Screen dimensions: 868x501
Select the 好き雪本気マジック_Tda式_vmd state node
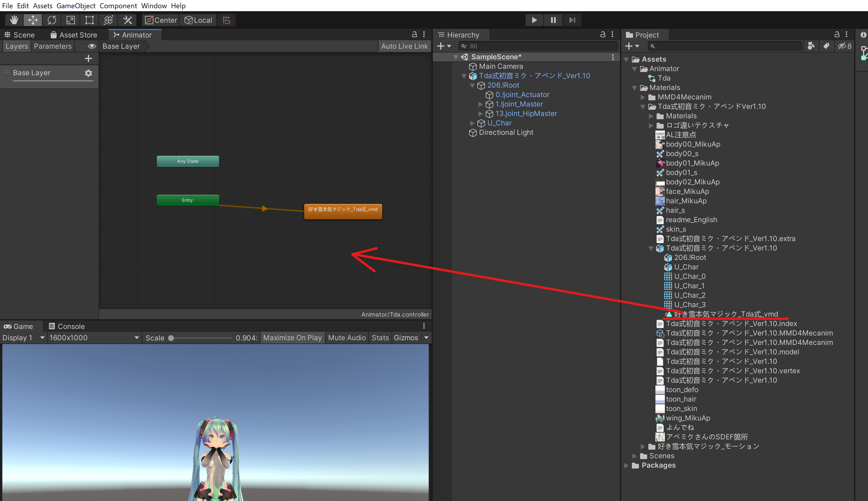click(343, 211)
